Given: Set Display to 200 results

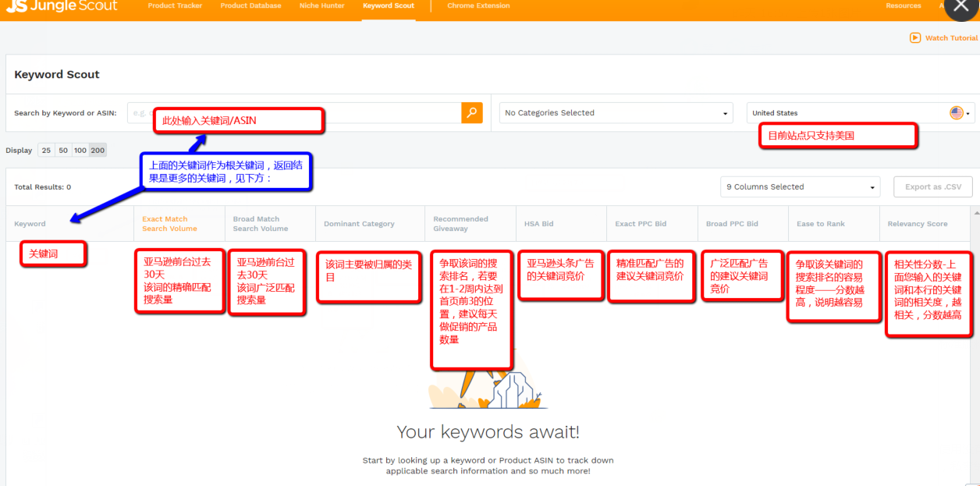Looking at the screenshot, I should (x=98, y=150).
